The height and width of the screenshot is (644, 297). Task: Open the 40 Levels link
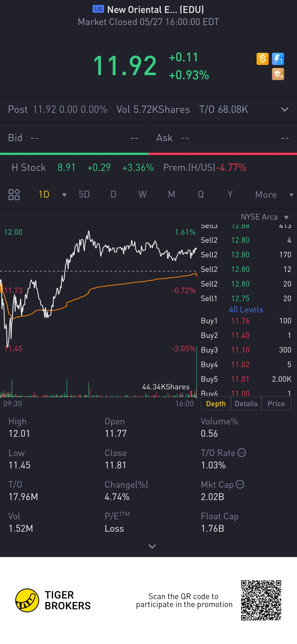click(246, 310)
